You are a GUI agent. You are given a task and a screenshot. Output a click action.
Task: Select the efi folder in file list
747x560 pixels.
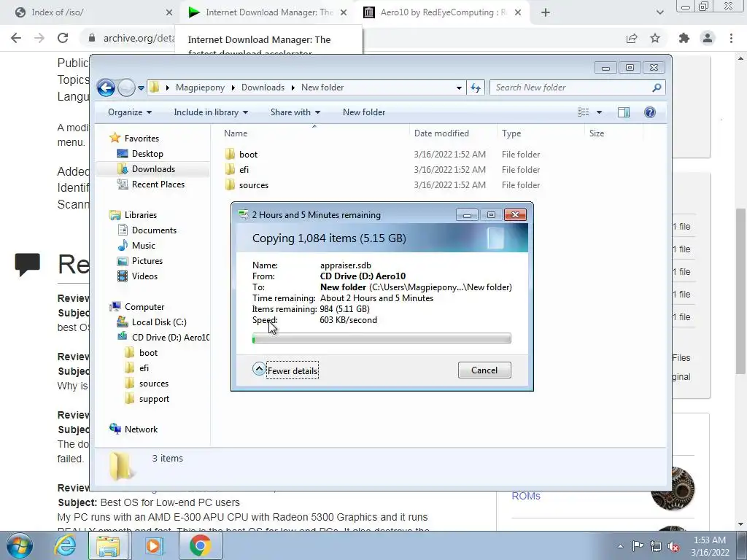(244, 169)
